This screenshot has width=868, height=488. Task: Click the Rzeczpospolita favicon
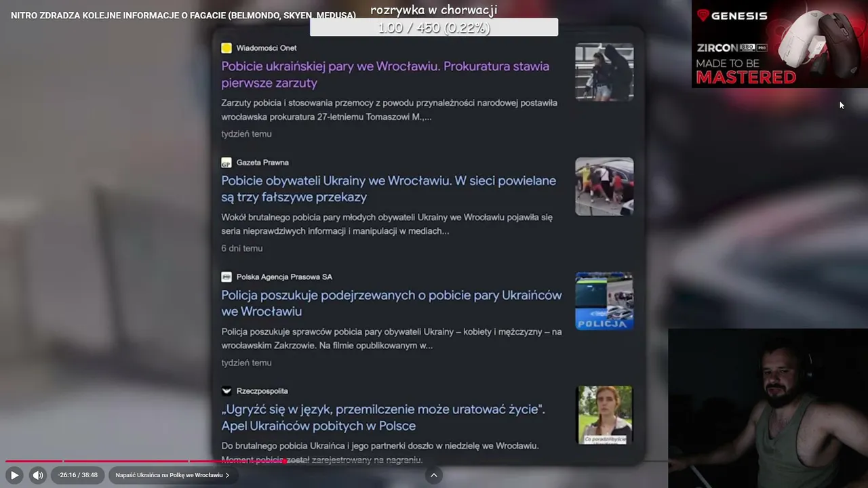(226, 391)
